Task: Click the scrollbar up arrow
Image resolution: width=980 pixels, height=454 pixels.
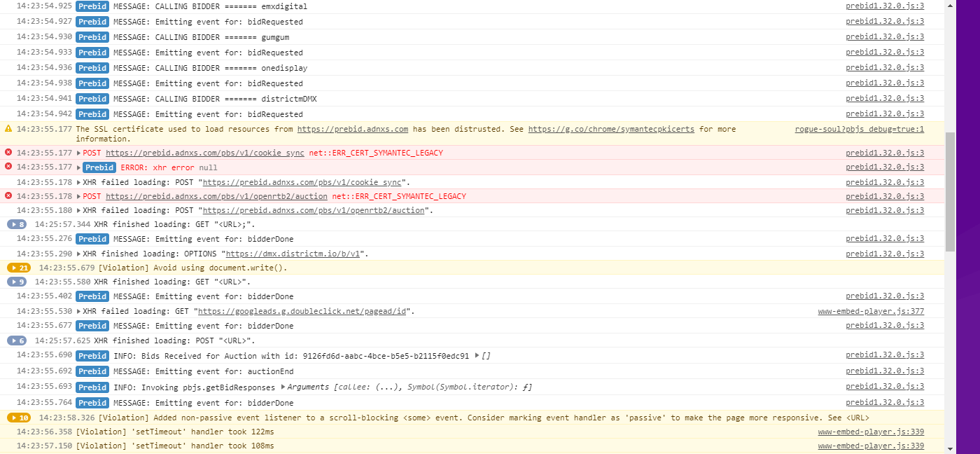Action: (950, 5)
